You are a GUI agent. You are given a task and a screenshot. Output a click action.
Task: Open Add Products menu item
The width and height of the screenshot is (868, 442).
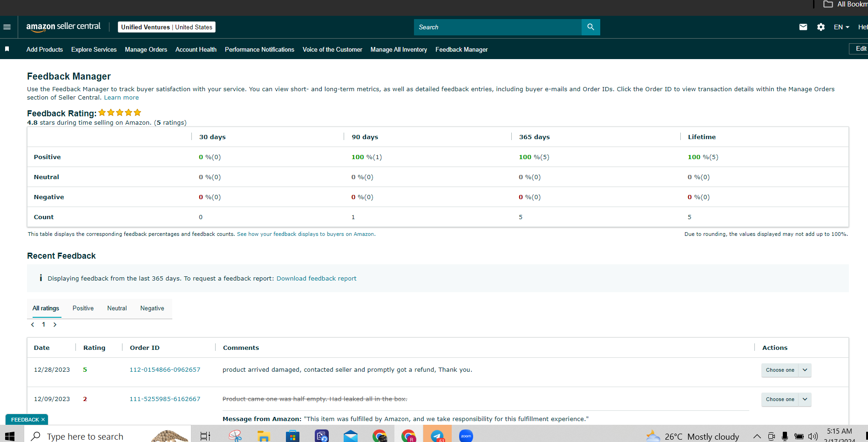coord(45,49)
